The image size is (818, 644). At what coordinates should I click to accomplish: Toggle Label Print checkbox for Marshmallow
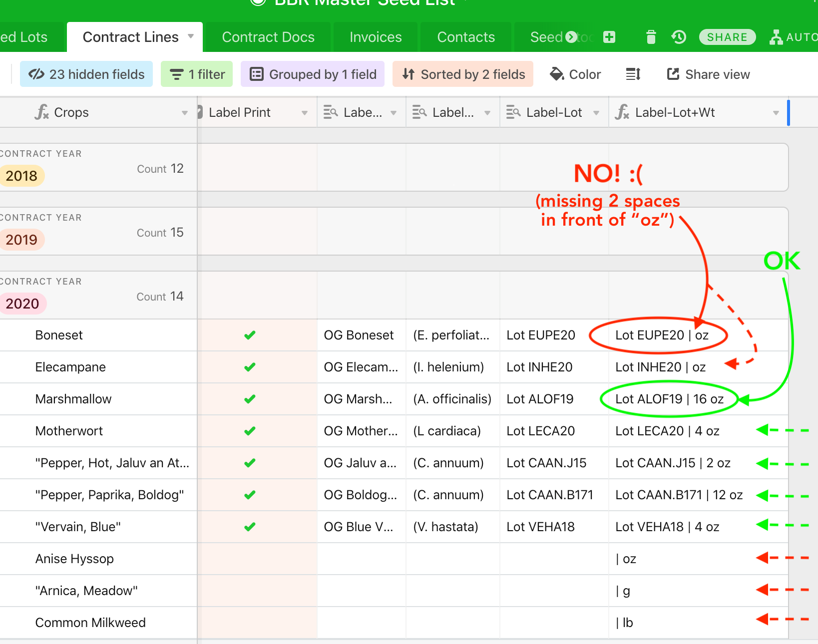[250, 399]
